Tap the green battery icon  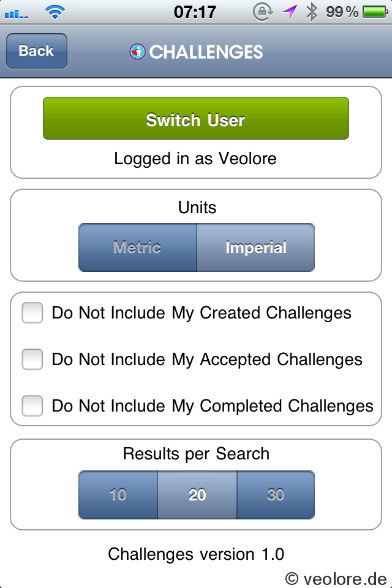375,12
